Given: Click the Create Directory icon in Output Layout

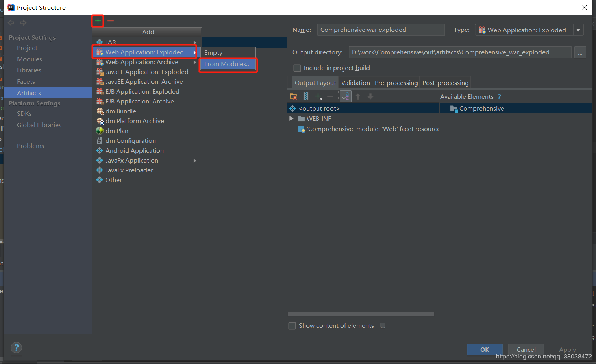Looking at the screenshot, I should pyautogui.click(x=293, y=96).
